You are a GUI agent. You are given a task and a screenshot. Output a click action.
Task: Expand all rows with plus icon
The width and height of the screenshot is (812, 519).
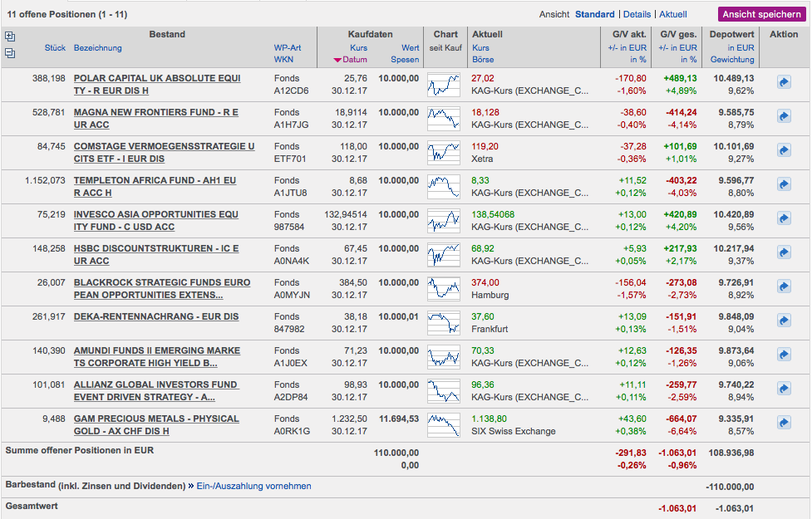tap(10, 37)
